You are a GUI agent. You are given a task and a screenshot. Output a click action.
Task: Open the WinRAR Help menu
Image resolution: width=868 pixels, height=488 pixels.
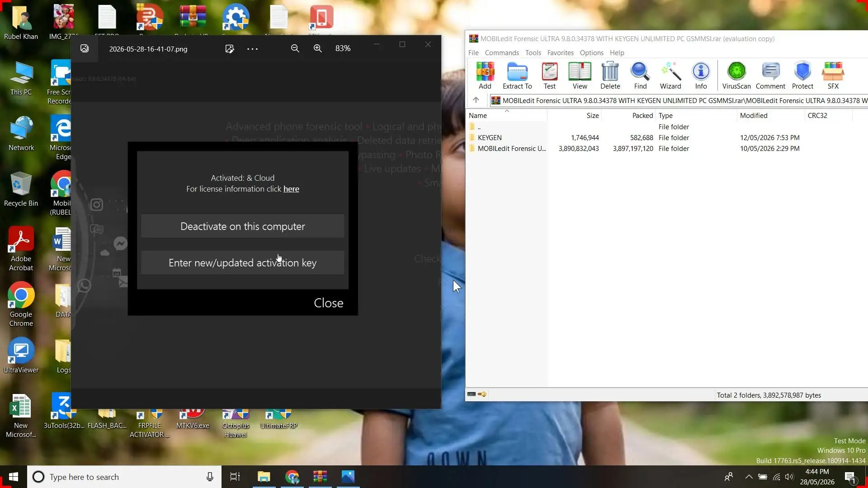(617, 52)
